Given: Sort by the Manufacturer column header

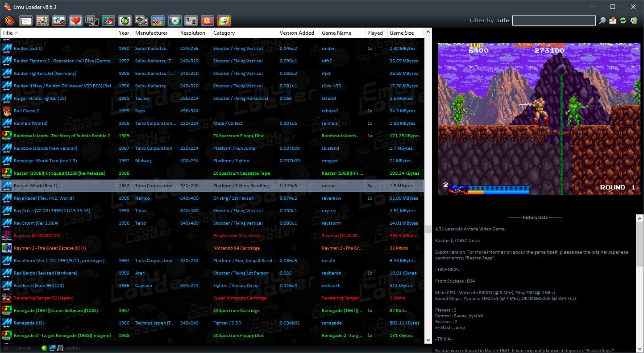Looking at the screenshot, I should point(155,33).
